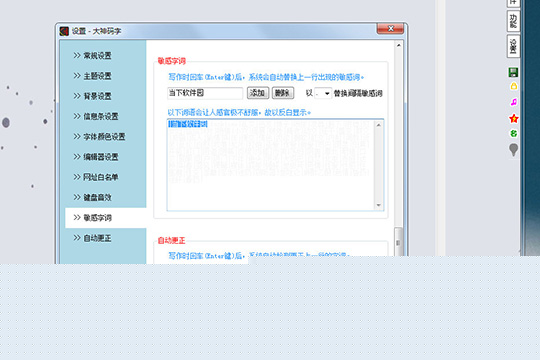Image resolution: width=540 pixels, height=360 pixels.
Task: Click the settings panel scrollbar thumb
Action: point(398,242)
